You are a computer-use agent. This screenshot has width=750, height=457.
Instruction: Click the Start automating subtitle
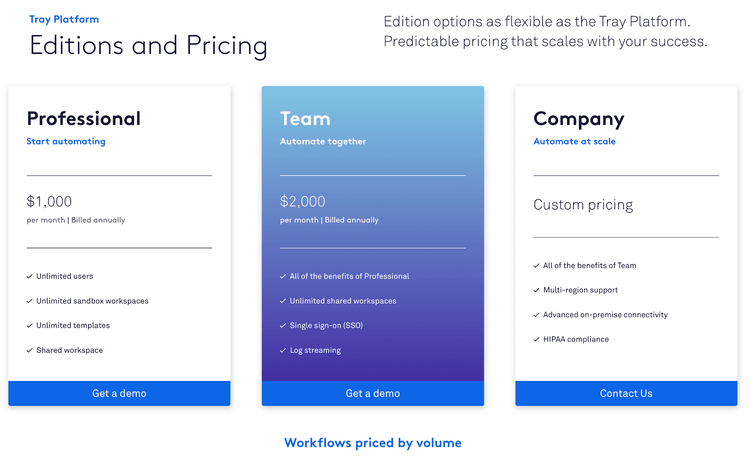(x=66, y=142)
